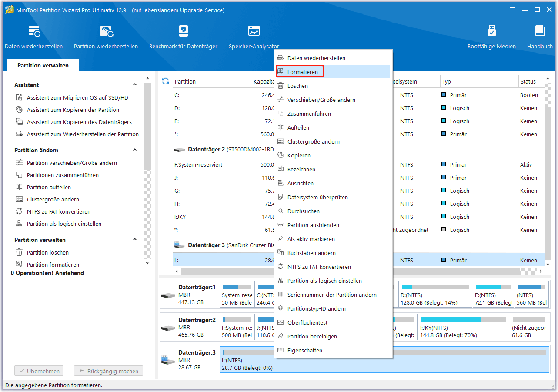Choose Zusammenführen in the context menu

coord(333,114)
